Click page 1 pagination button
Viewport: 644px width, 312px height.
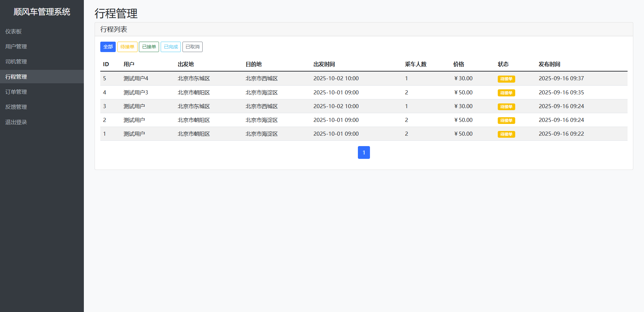tap(364, 152)
